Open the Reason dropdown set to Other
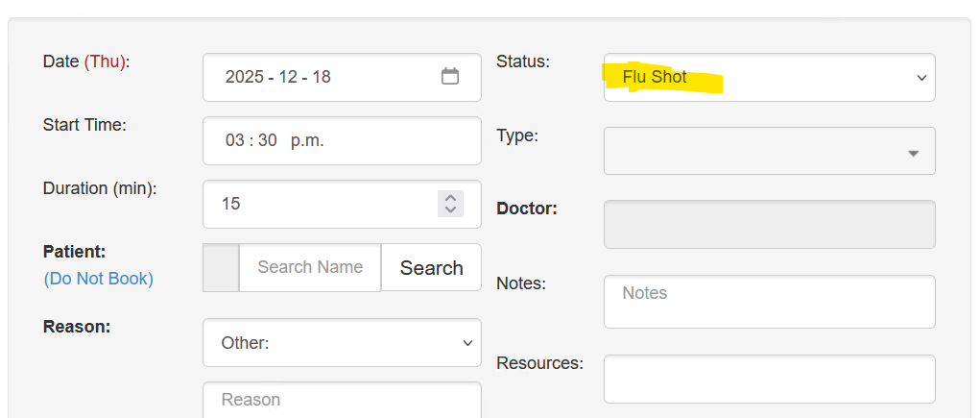Viewport: 980px width, 418px height. click(x=342, y=343)
